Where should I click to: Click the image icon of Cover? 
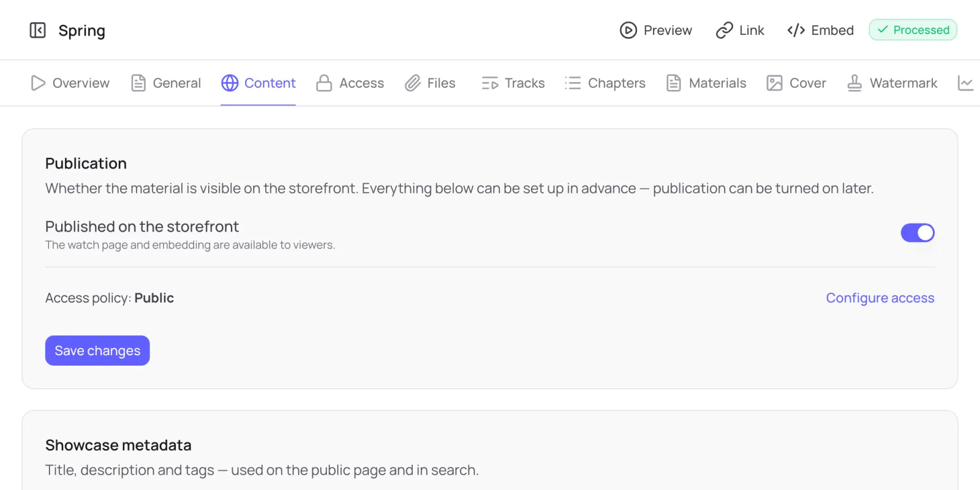[775, 83]
